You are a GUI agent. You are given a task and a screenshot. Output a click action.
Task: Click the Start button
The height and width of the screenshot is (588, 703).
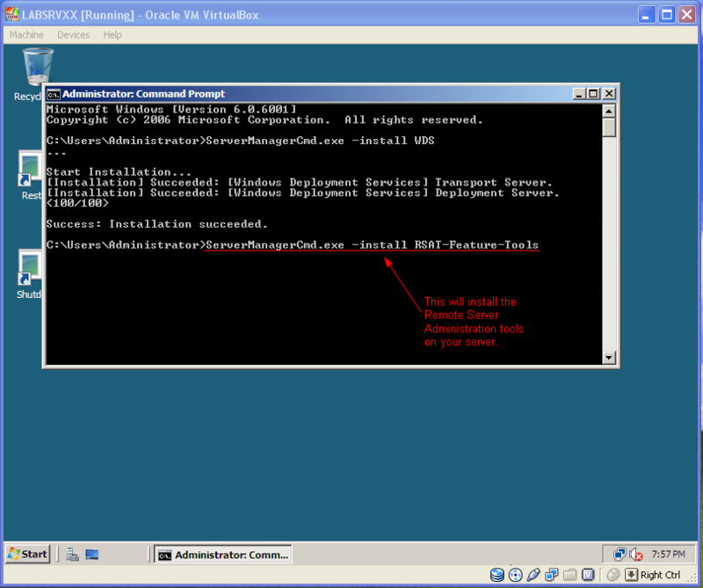[28, 555]
